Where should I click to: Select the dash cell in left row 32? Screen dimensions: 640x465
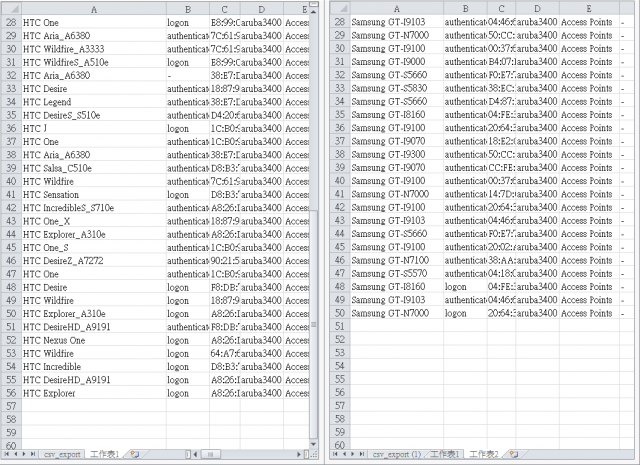pos(188,76)
